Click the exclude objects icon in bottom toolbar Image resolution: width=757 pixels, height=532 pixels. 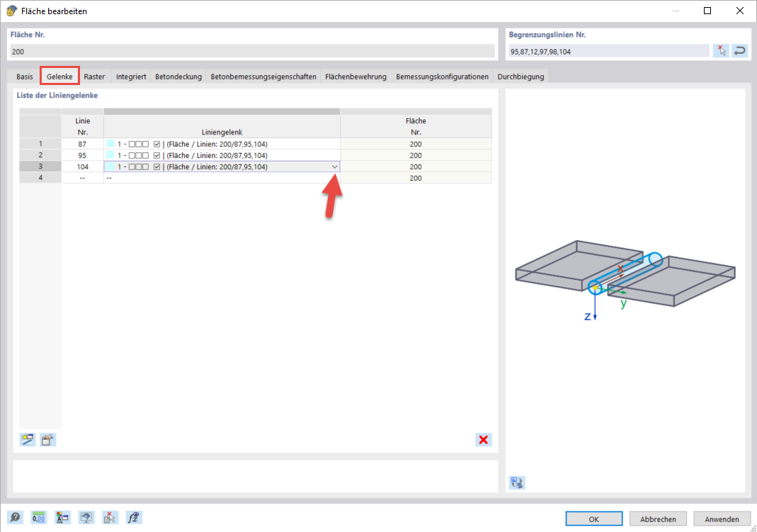point(109,517)
